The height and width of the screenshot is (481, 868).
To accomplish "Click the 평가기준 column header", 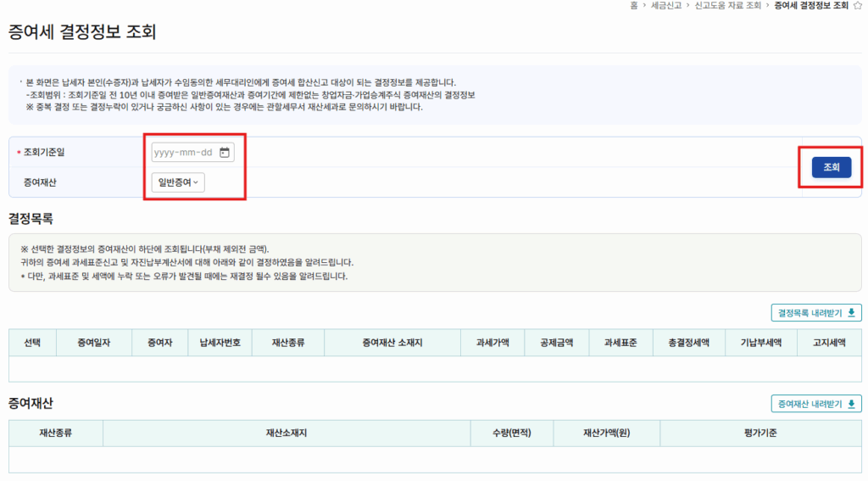I will click(x=759, y=433).
